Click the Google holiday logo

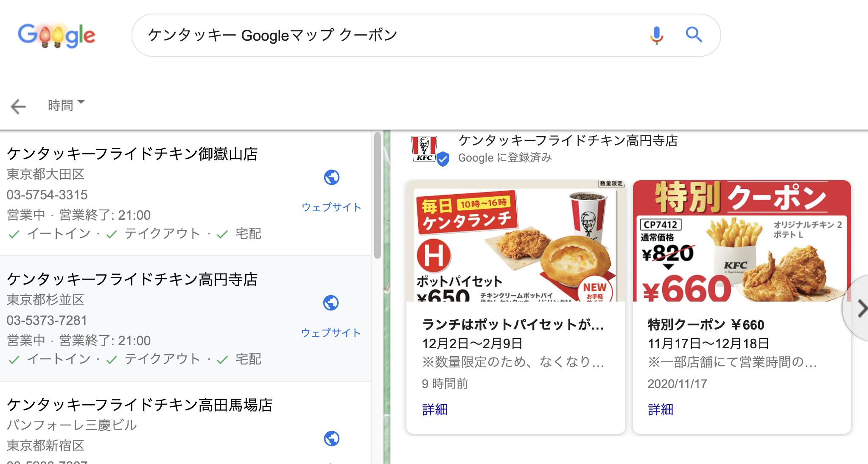(x=56, y=35)
